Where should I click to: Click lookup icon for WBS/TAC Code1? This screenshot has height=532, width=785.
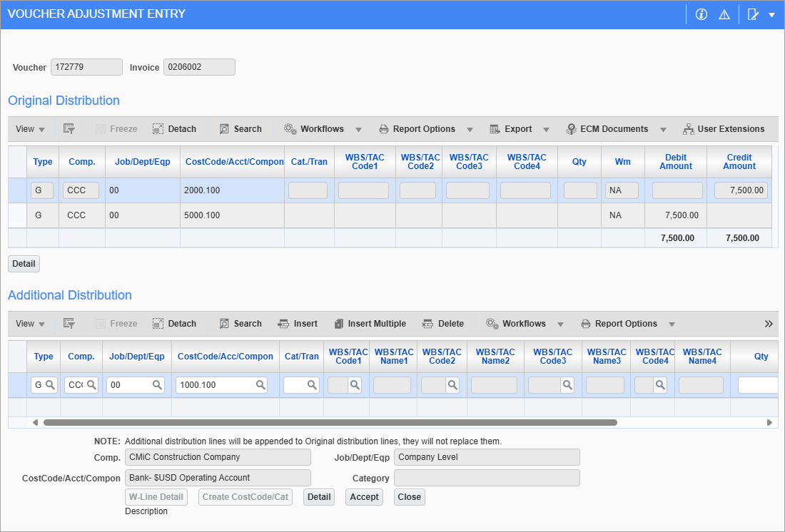tap(355, 385)
